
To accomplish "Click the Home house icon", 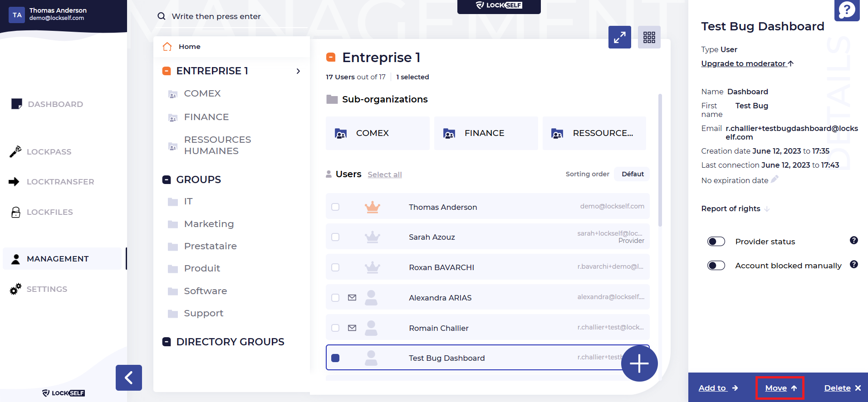I will (167, 47).
